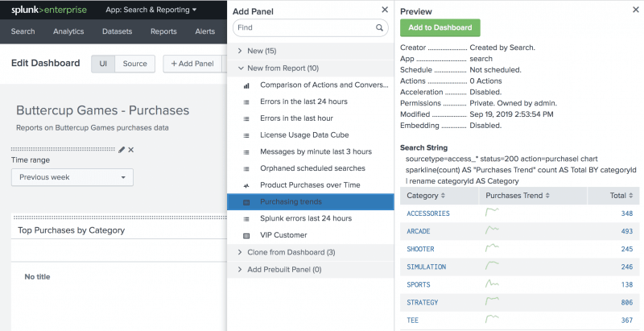Click total value 493 for ARCADE
Screen dimensions: 644x331
click(x=627, y=231)
